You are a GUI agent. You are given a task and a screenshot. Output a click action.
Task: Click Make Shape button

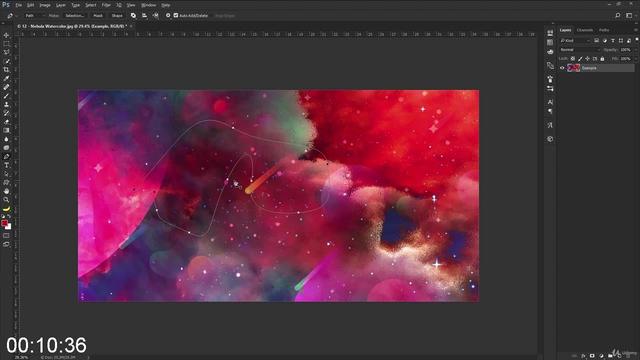pos(117,16)
